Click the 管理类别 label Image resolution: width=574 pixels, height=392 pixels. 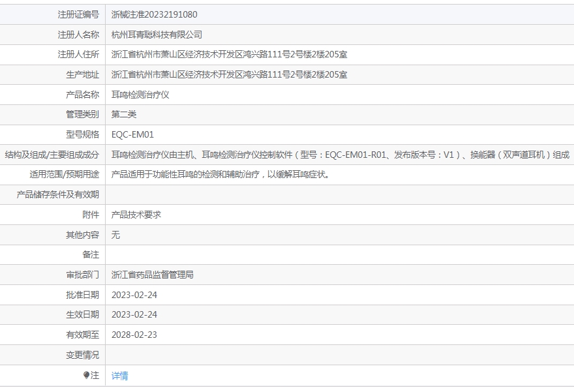[x=82, y=114]
